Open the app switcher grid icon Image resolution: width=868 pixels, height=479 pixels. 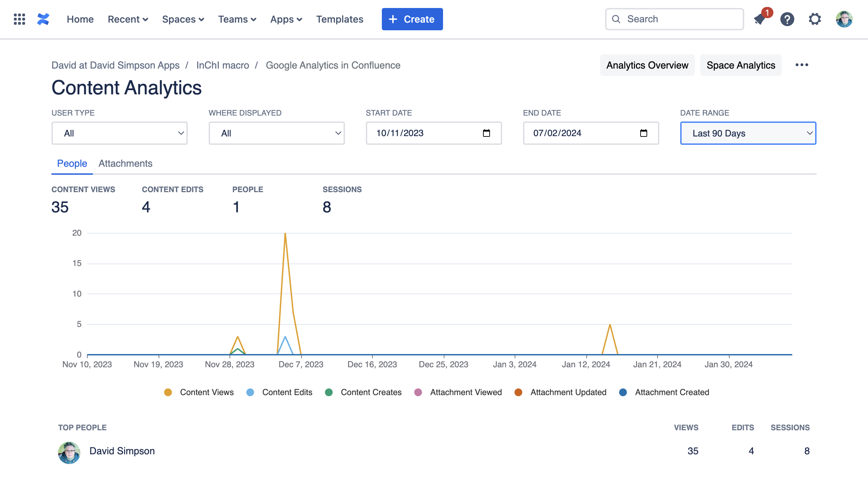point(19,19)
